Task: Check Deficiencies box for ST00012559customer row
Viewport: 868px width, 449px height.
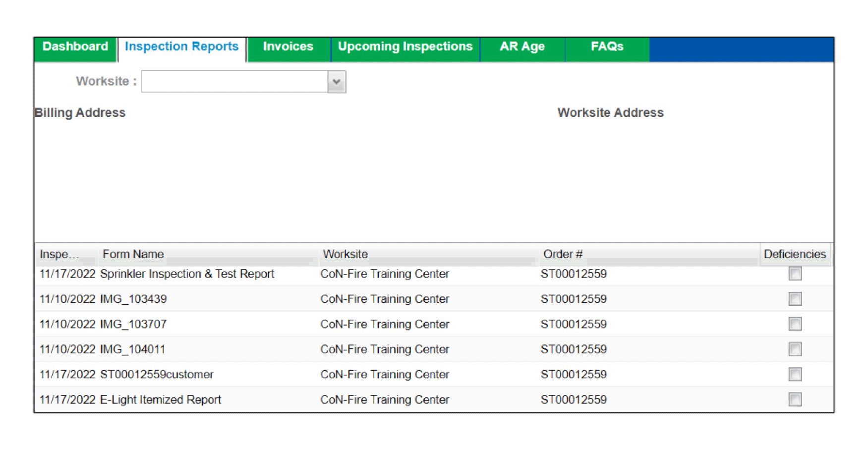Action: pyautogui.click(x=795, y=375)
